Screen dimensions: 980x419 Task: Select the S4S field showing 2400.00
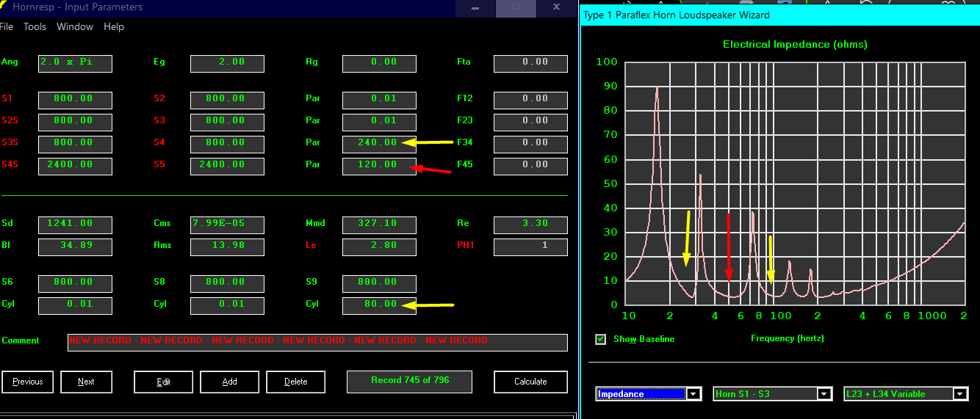click(75, 166)
